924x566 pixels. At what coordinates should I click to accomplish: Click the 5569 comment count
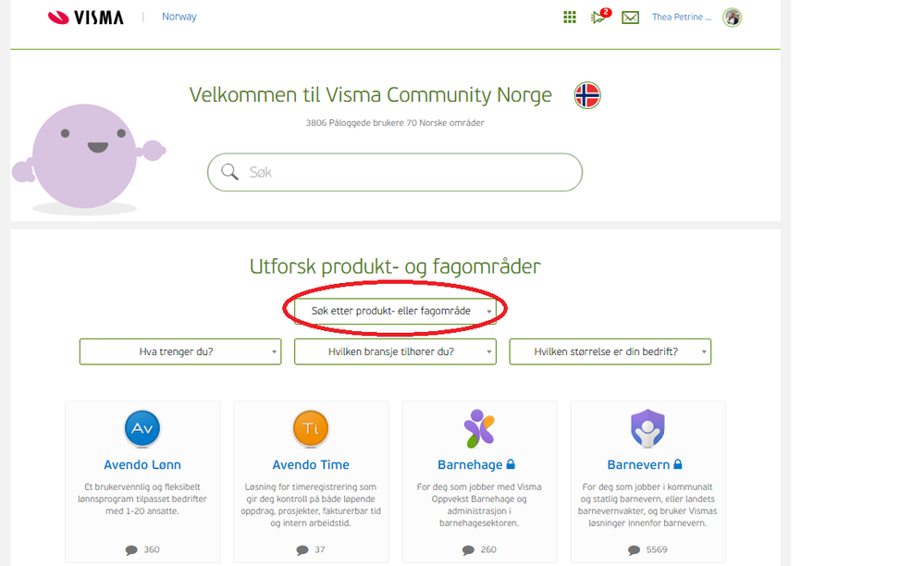pyautogui.click(x=657, y=549)
